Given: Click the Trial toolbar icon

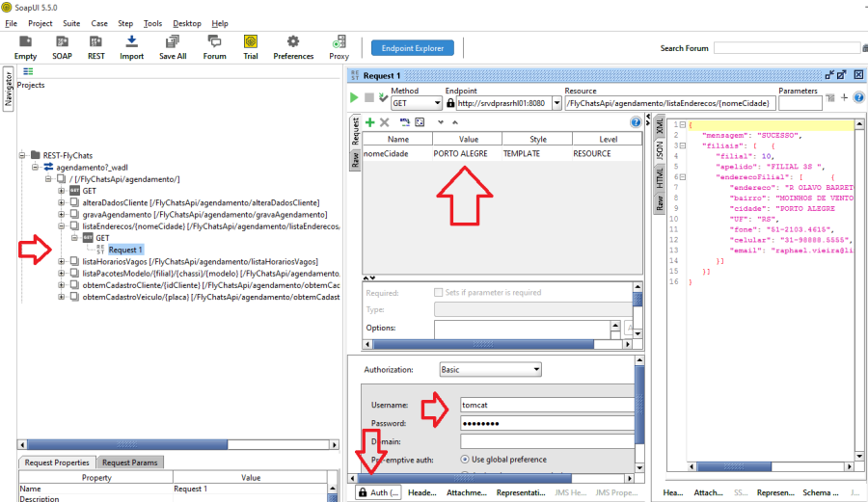Looking at the screenshot, I should pyautogui.click(x=250, y=47).
